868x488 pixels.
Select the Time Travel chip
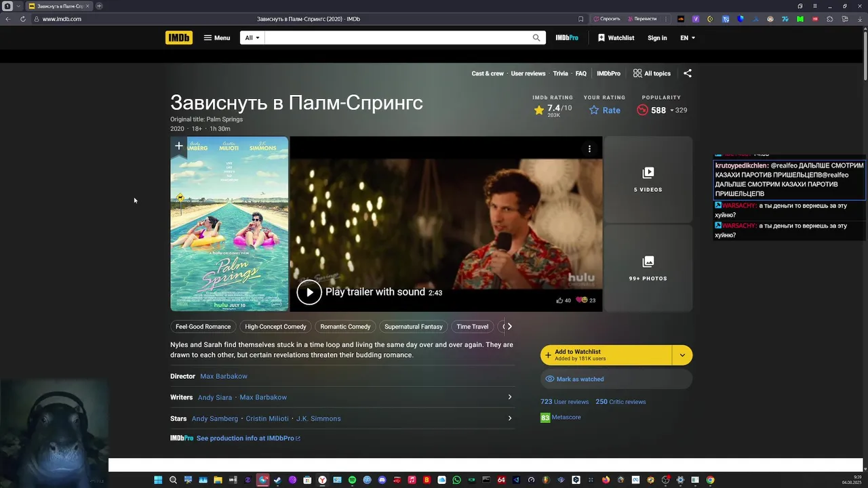[473, 327]
